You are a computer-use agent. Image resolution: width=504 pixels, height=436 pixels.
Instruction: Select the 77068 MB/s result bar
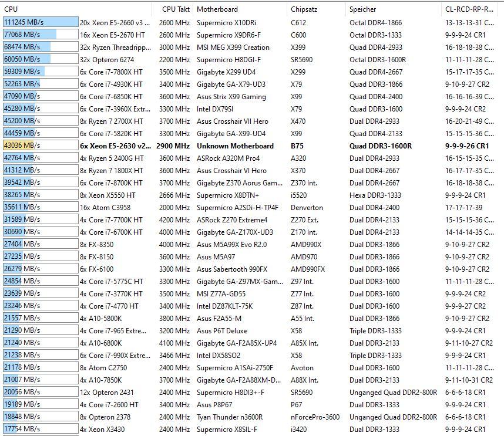pos(41,35)
